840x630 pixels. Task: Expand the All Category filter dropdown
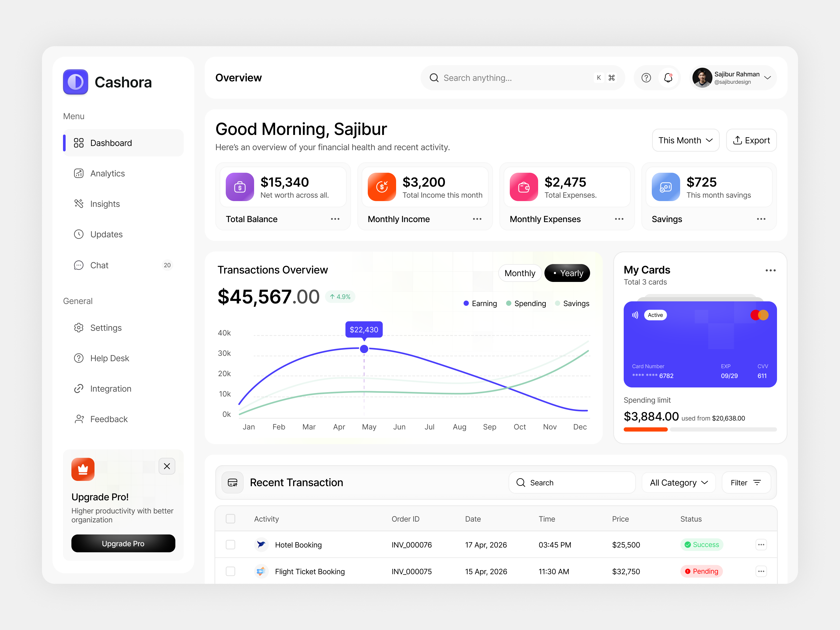pos(679,482)
